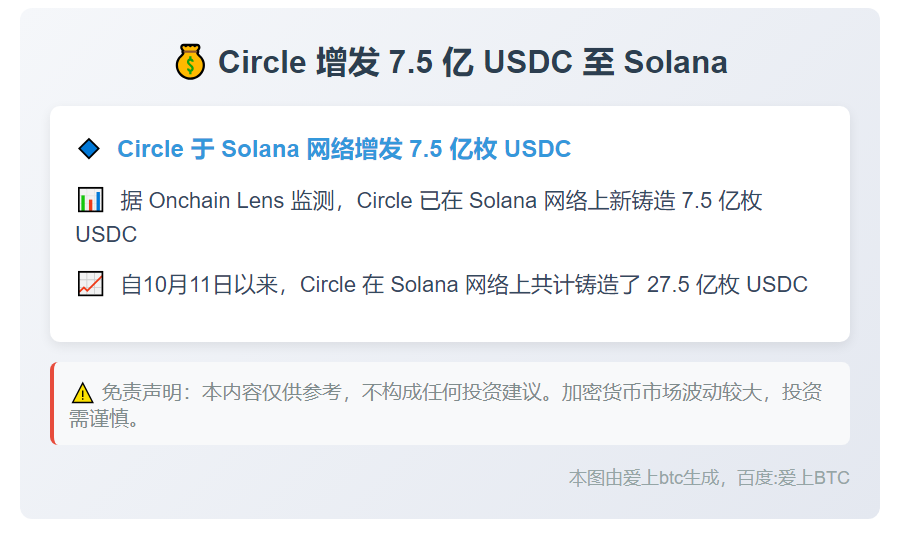This screenshot has width=900, height=551.
Task: Click the blue diamond bullet icon
Action: 89,149
